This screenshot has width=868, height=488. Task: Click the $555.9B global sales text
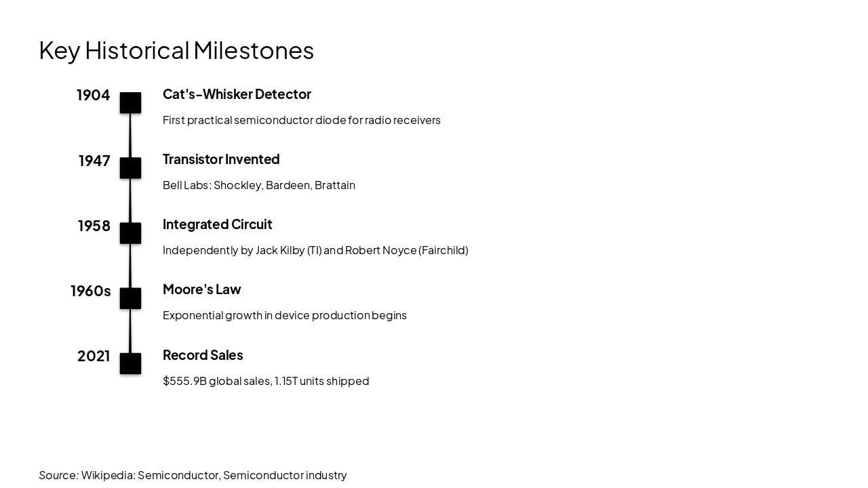coord(266,381)
